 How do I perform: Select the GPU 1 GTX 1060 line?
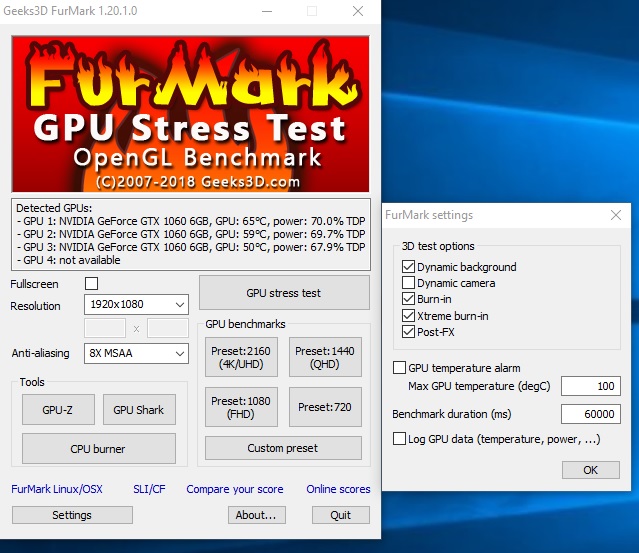(191, 221)
